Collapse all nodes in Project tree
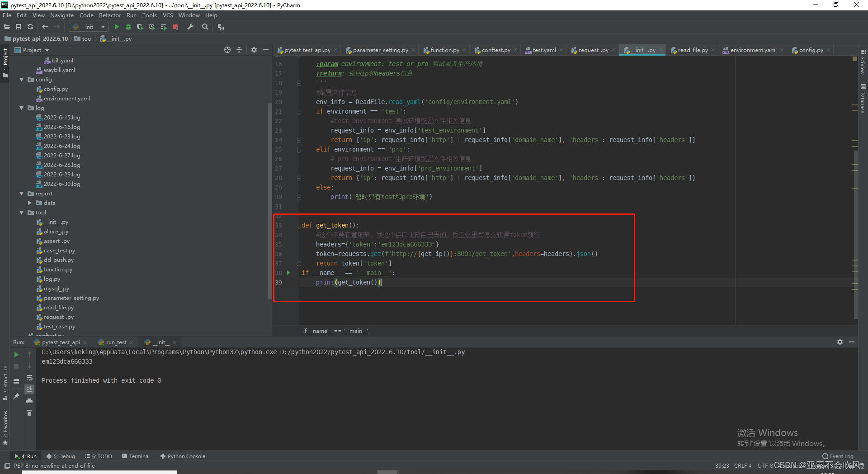 point(239,50)
